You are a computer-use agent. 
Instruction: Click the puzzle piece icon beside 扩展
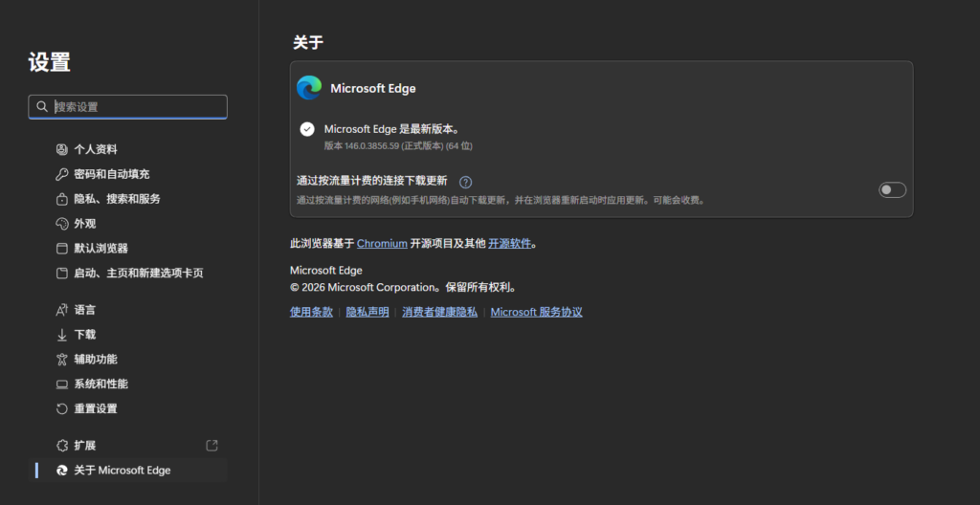click(62, 446)
